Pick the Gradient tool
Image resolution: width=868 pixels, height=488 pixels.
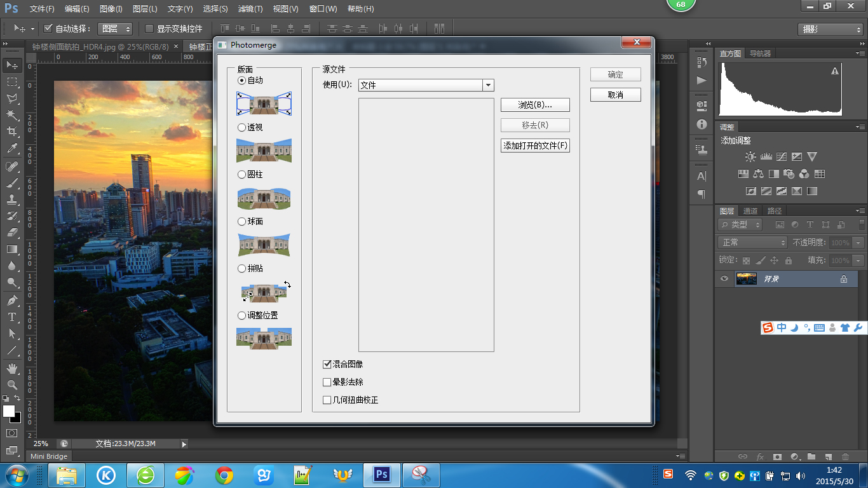[x=12, y=250]
